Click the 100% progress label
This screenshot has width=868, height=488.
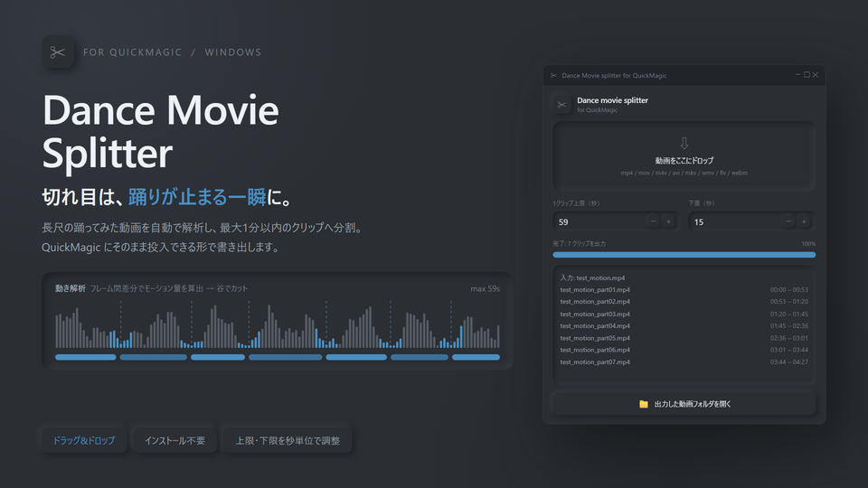click(808, 244)
